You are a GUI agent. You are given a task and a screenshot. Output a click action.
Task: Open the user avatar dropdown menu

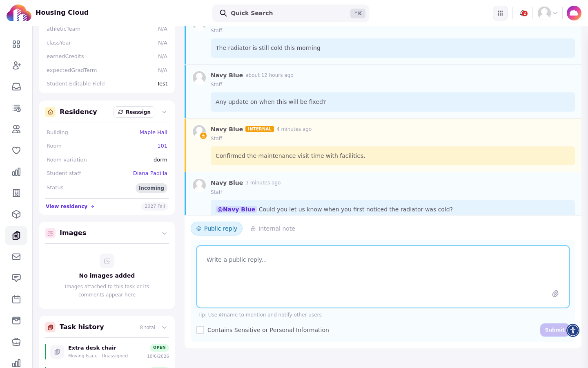pos(548,13)
